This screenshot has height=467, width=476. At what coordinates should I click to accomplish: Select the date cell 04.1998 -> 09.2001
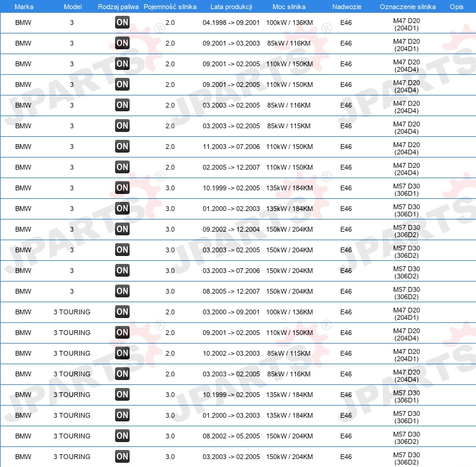point(231,22)
